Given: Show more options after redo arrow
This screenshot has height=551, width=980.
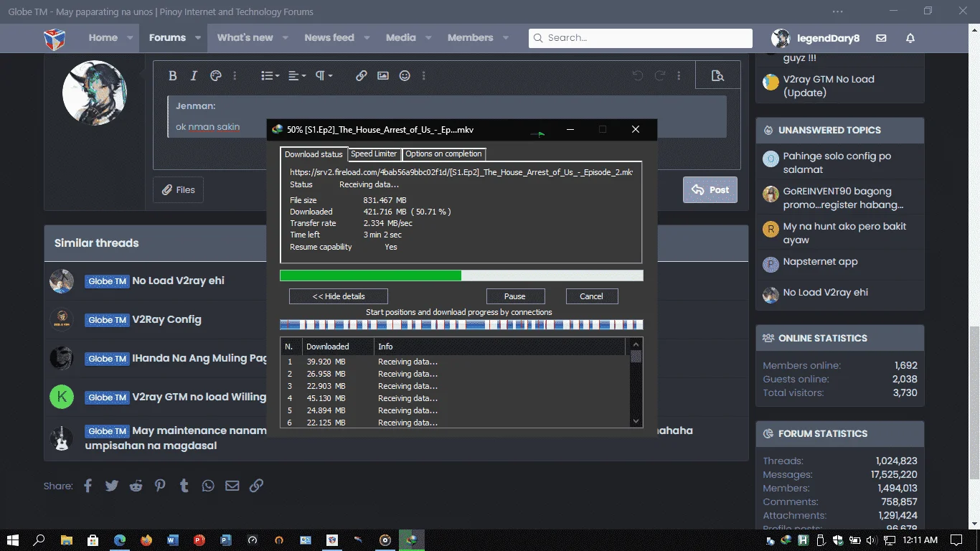Looking at the screenshot, I should [679, 75].
